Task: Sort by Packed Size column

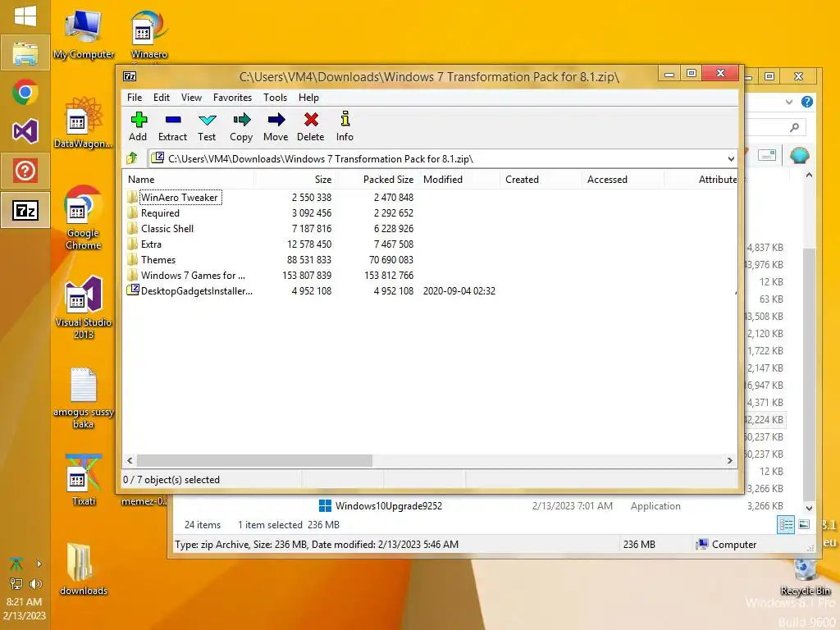Action: [376, 180]
